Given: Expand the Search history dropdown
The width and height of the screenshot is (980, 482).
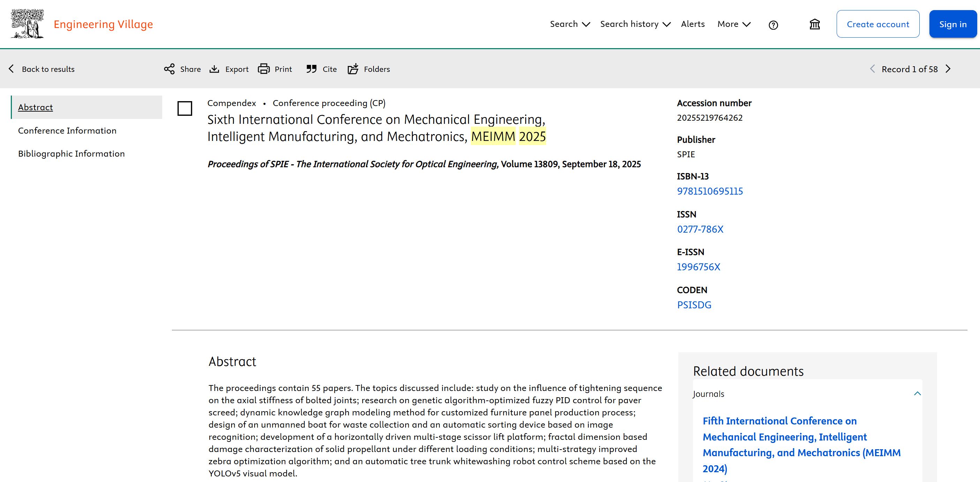Looking at the screenshot, I should coord(635,24).
